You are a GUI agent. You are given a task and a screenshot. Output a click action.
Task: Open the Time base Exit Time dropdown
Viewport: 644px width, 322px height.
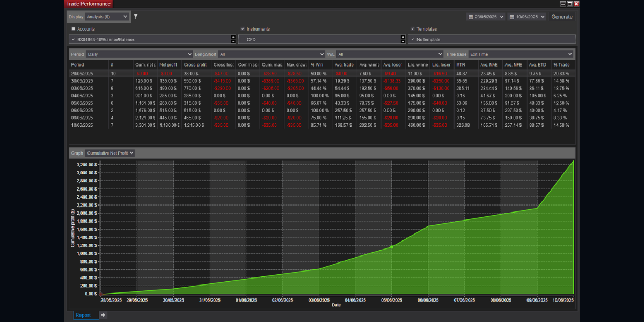[521, 54]
